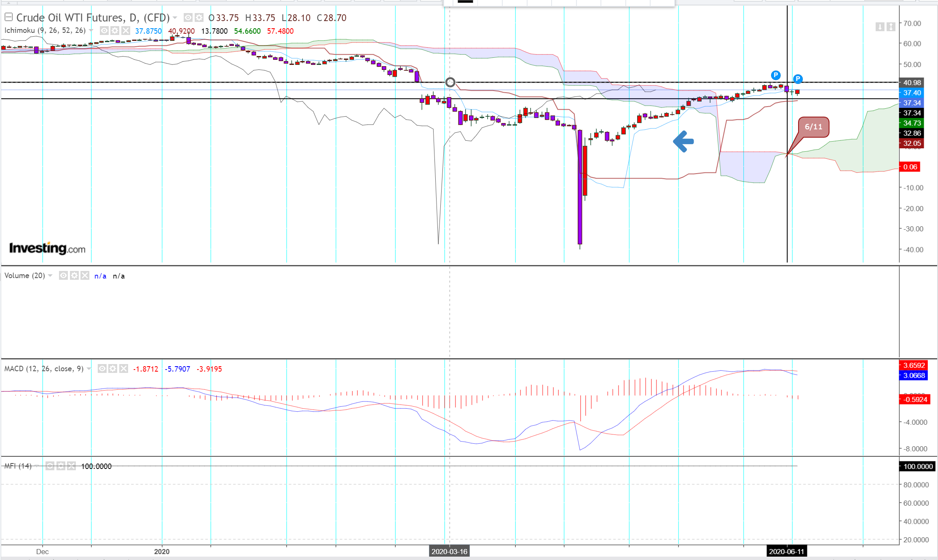
Task: Select the 40.98 price label on axis
Action: [x=911, y=83]
